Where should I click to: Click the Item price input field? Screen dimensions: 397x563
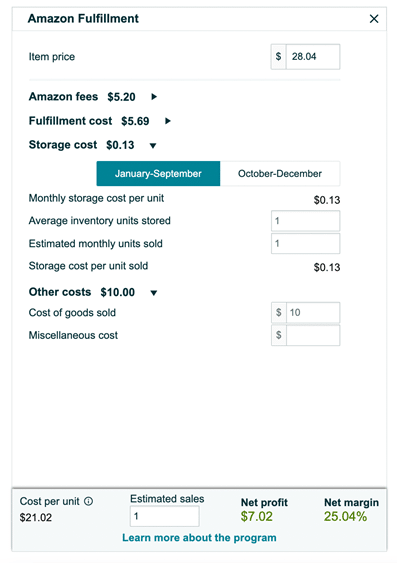click(x=313, y=57)
